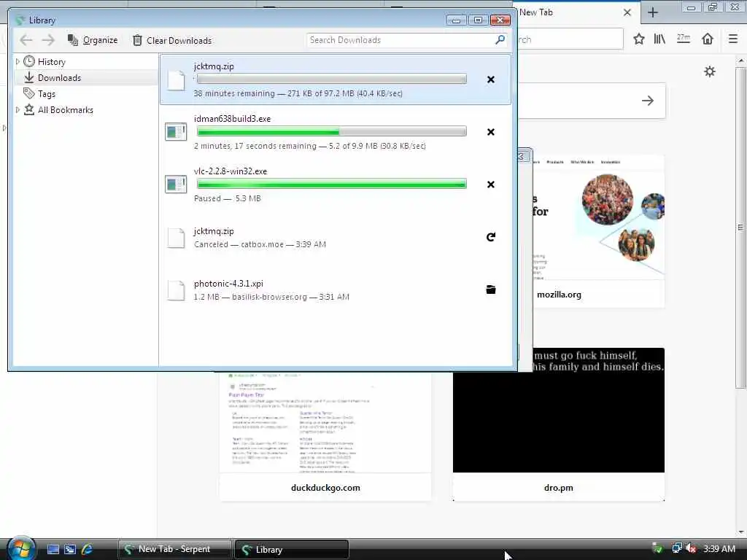Bookmark this page with star icon
The height and width of the screenshot is (560, 747).
[x=639, y=39]
